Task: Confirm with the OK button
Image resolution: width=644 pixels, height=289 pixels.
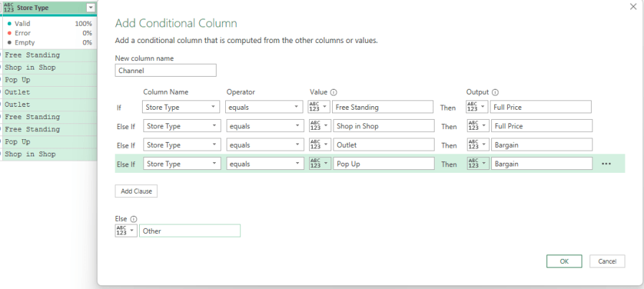Action: [564, 261]
